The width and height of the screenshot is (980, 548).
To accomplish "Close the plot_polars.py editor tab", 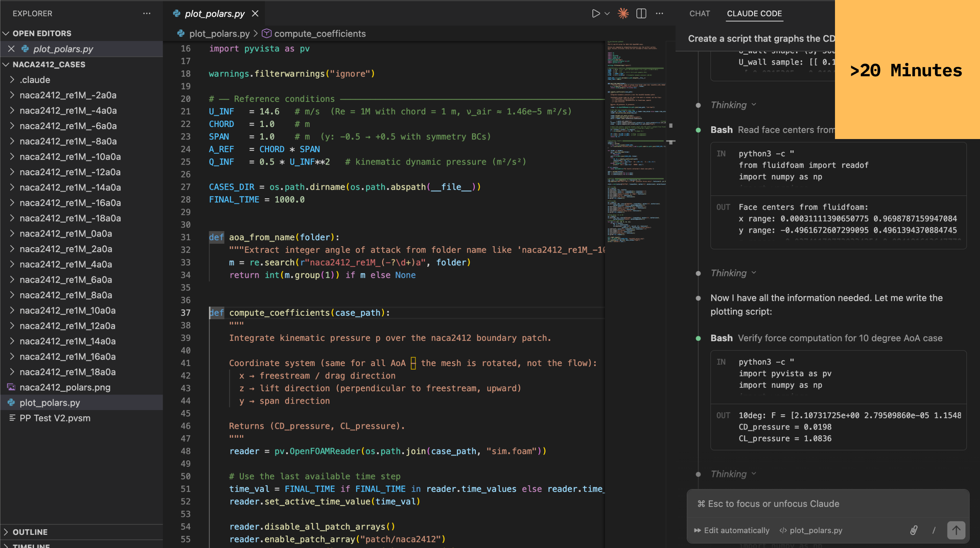I will 255,14.
